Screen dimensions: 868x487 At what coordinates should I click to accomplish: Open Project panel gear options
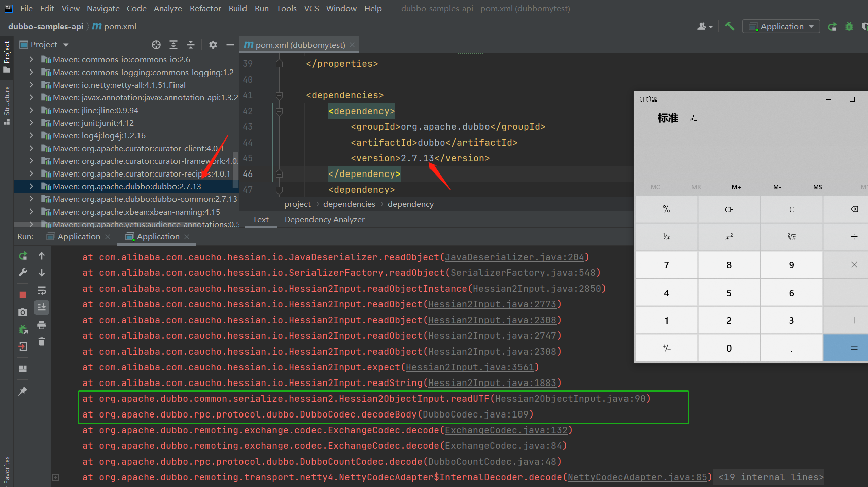(213, 45)
